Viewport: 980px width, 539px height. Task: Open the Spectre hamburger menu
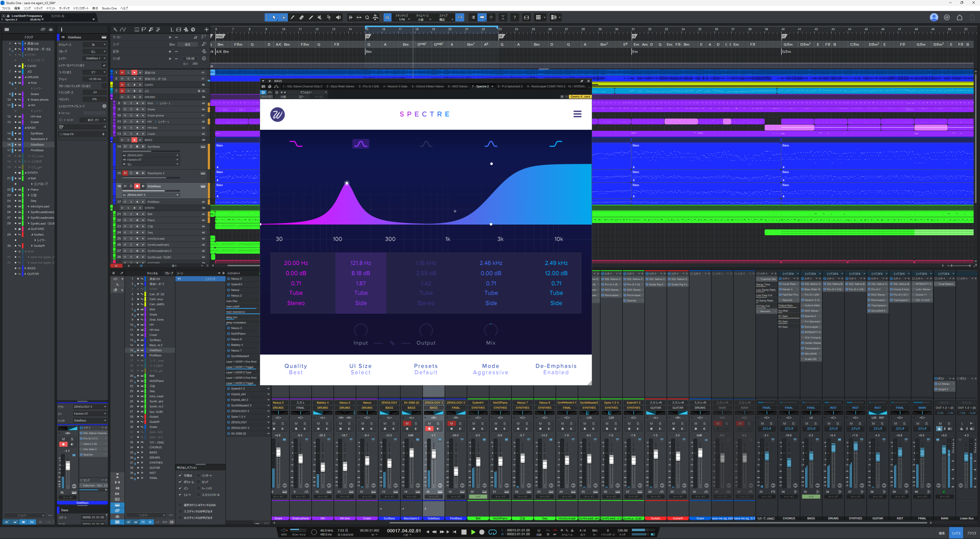(577, 114)
